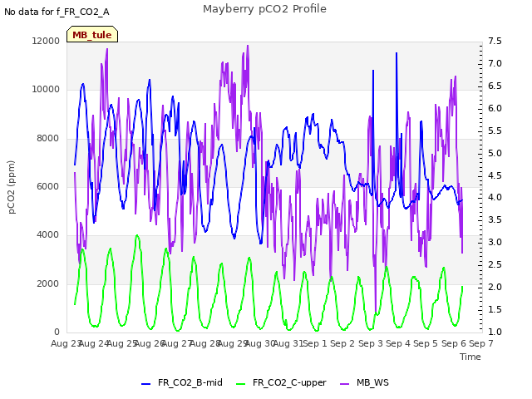This screenshot has width=532, height=399.
Task: Click the MB_WS legend entry
Action: click(364, 382)
